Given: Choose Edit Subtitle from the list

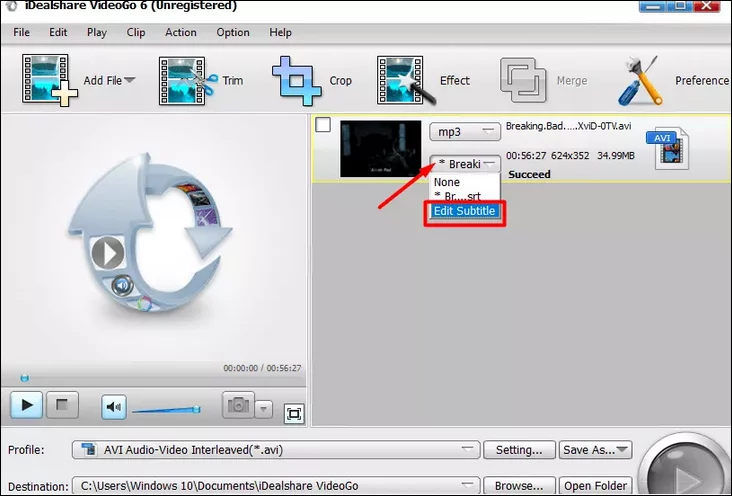Looking at the screenshot, I should [x=464, y=212].
